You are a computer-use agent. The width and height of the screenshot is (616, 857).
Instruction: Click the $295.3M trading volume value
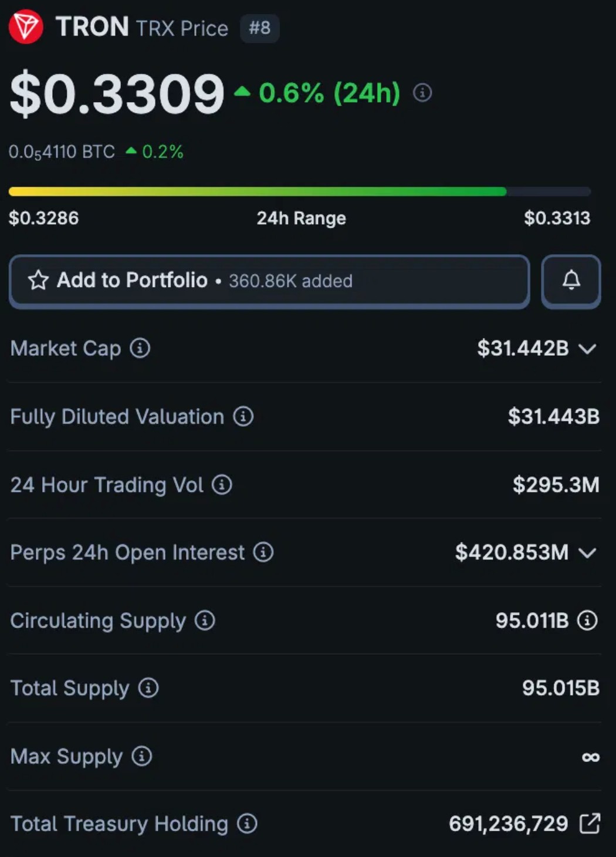556,484
